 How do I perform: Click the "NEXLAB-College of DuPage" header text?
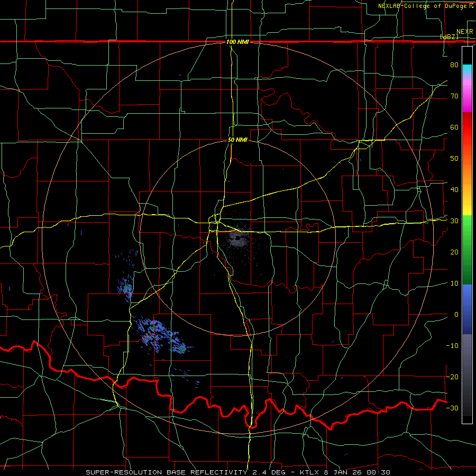pyautogui.click(x=422, y=6)
